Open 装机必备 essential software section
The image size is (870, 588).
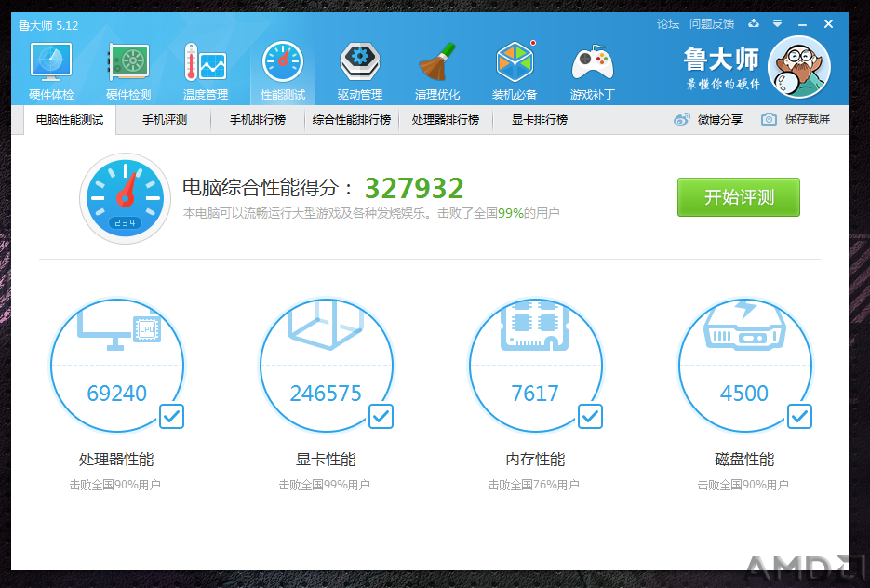pos(515,71)
